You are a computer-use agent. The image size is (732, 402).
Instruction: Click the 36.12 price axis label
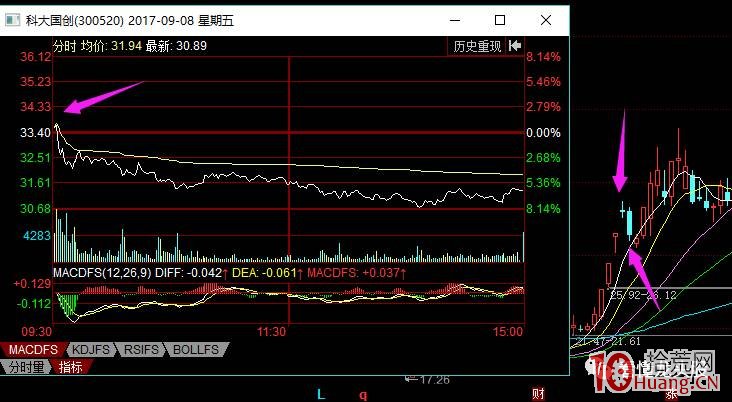pos(35,57)
